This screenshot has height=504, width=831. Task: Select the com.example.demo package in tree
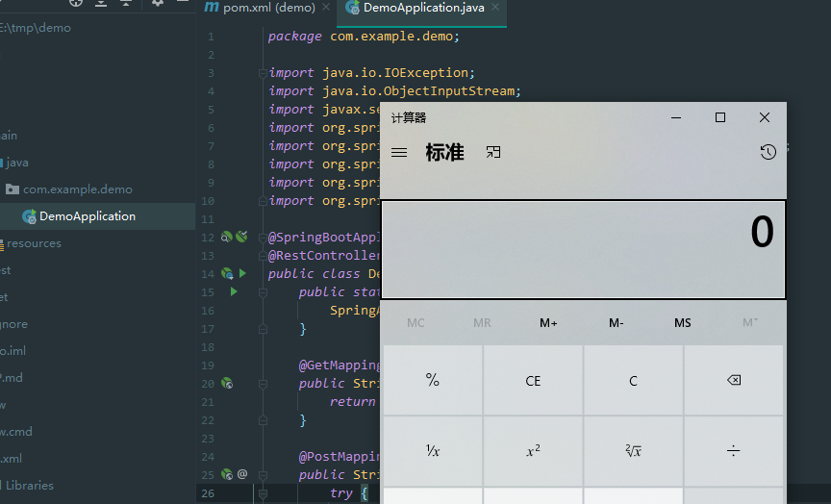[77, 189]
